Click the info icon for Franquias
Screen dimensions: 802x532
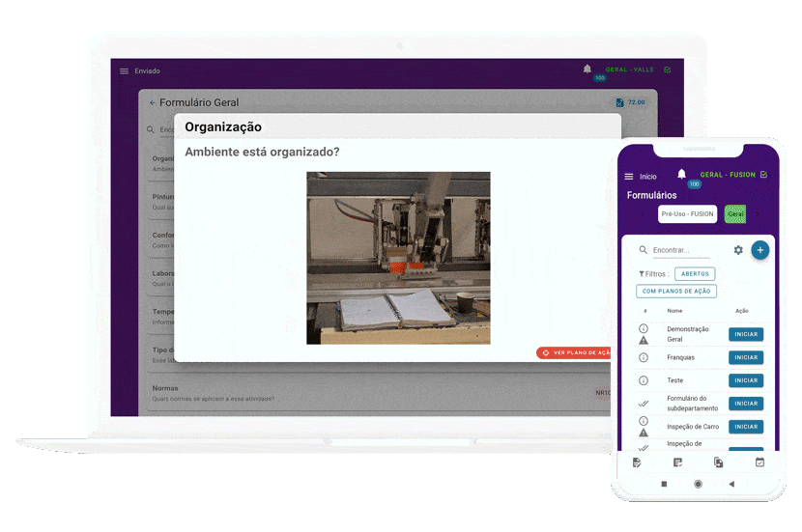pyautogui.click(x=644, y=358)
